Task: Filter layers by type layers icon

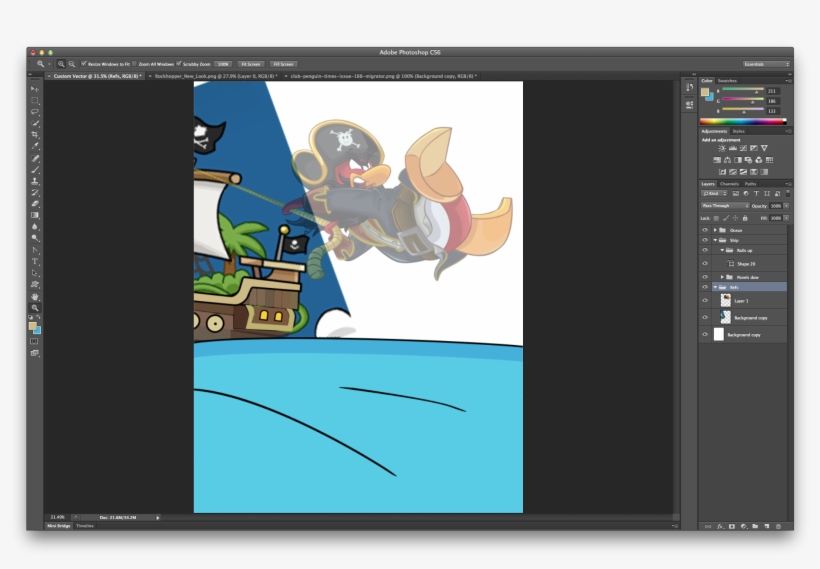Action: (756, 194)
